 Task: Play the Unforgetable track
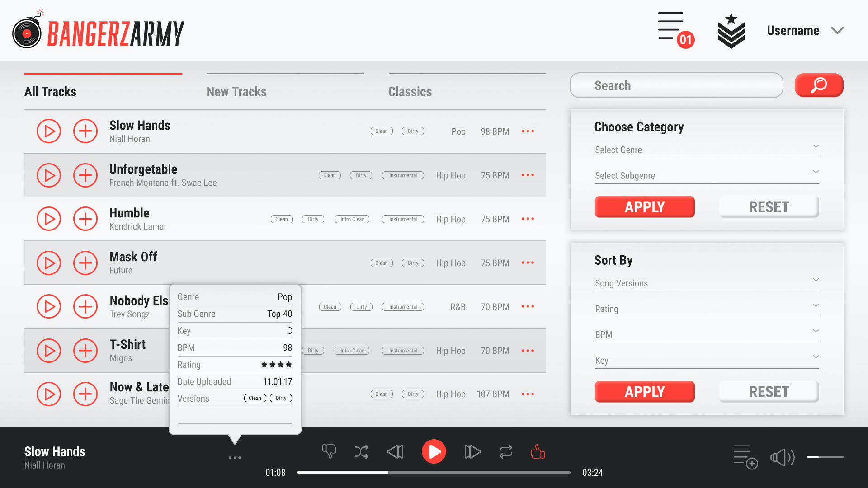(x=49, y=175)
